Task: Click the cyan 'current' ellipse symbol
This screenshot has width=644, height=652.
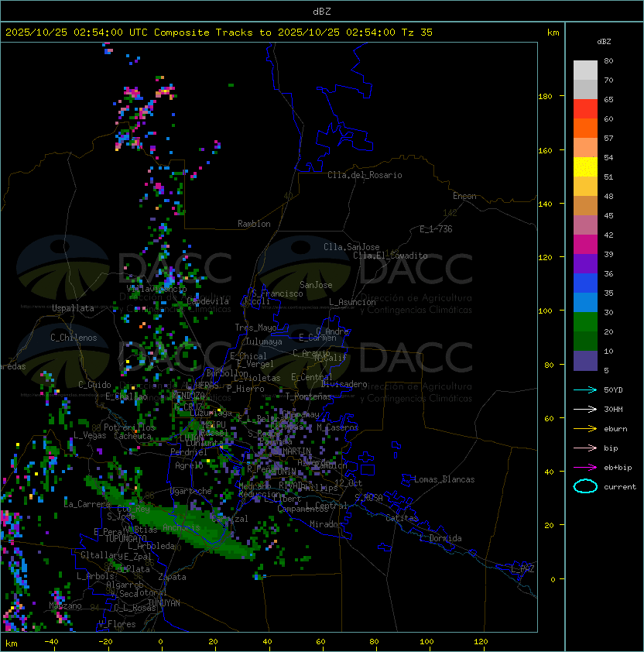Action: coord(585,486)
